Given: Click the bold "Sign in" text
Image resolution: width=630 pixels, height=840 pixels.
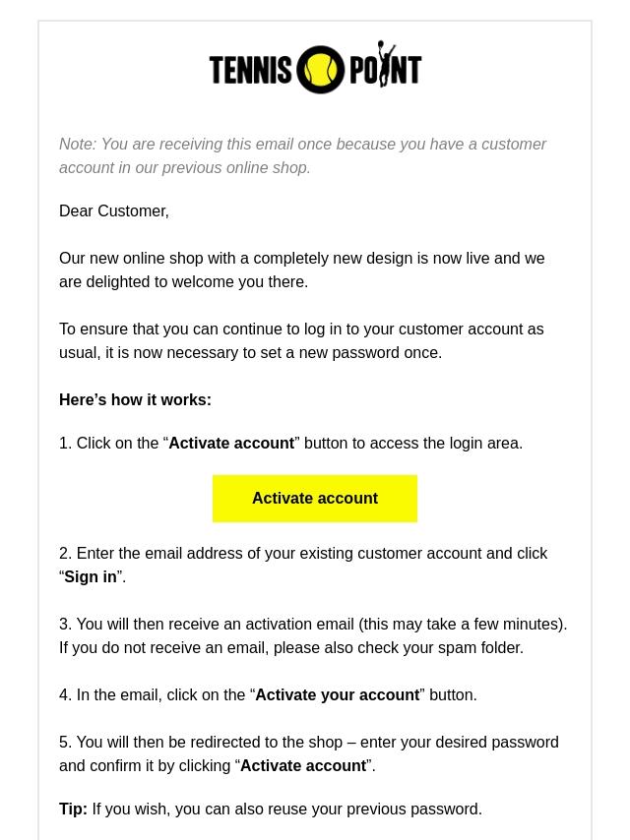Looking at the screenshot, I should tap(91, 576).
